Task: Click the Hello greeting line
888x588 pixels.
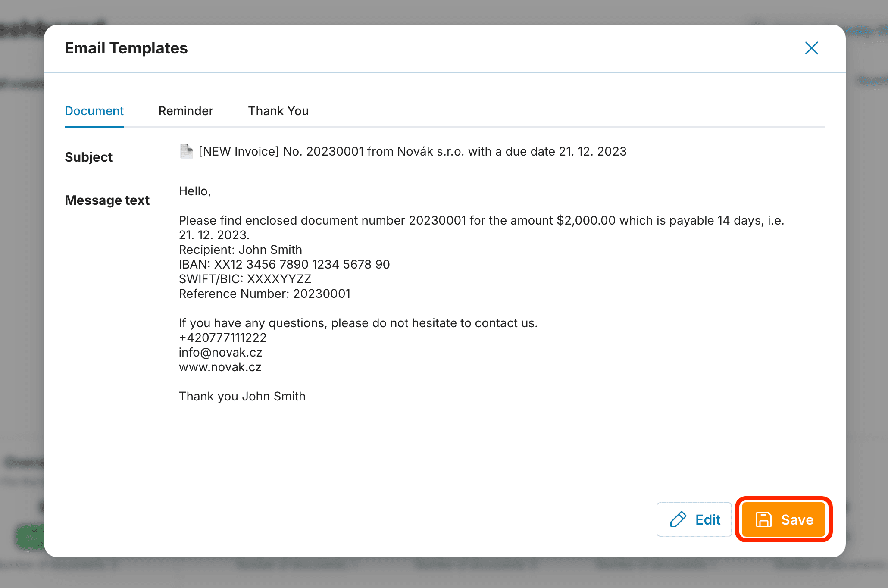Action: click(195, 191)
